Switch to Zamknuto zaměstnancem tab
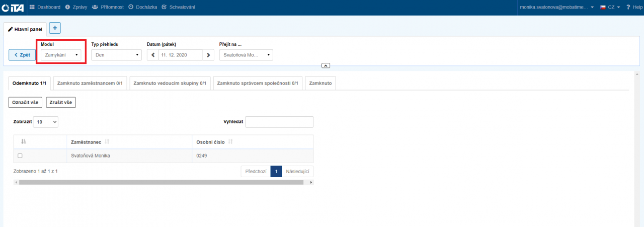 click(90, 83)
